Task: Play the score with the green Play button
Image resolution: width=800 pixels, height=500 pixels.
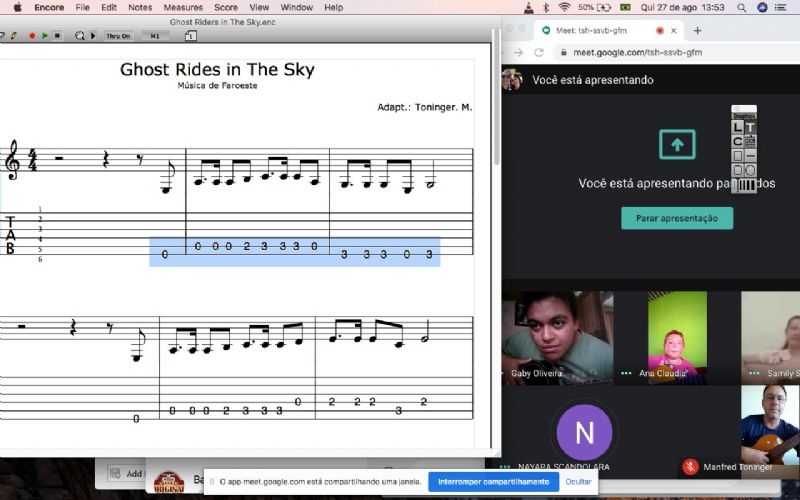Action: pos(45,36)
